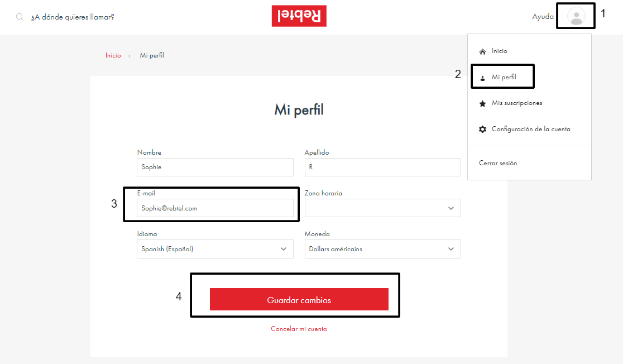
Task: Click the Cancelar mi cuenta link
Action: [x=299, y=329]
